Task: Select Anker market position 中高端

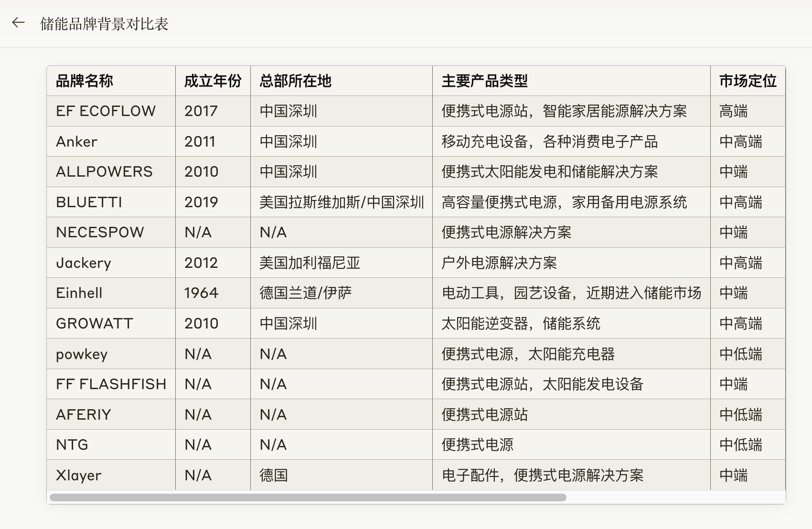Action: point(748,141)
